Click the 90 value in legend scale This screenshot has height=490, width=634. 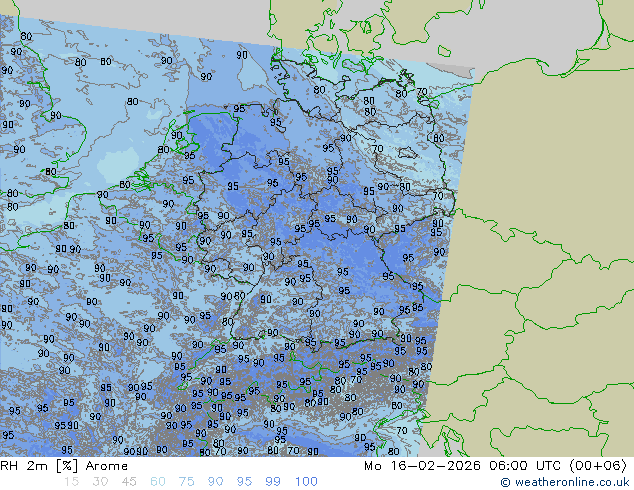click(x=216, y=482)
